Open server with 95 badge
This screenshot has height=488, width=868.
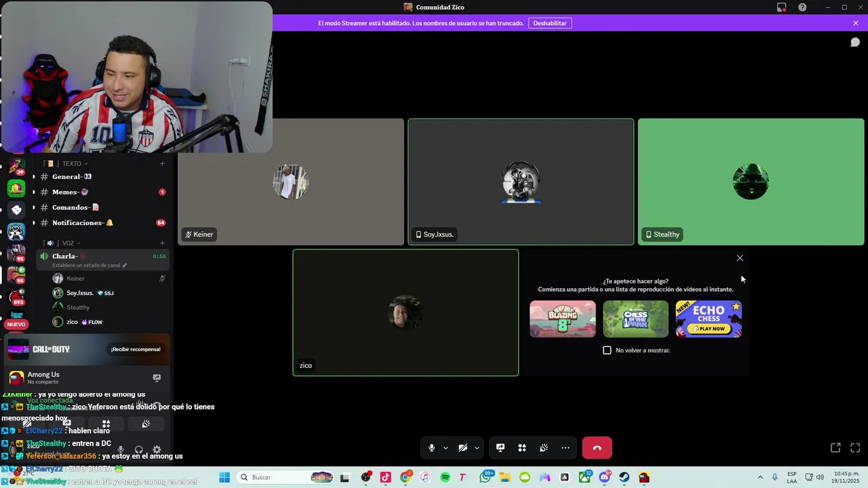(x=16, y=253)
